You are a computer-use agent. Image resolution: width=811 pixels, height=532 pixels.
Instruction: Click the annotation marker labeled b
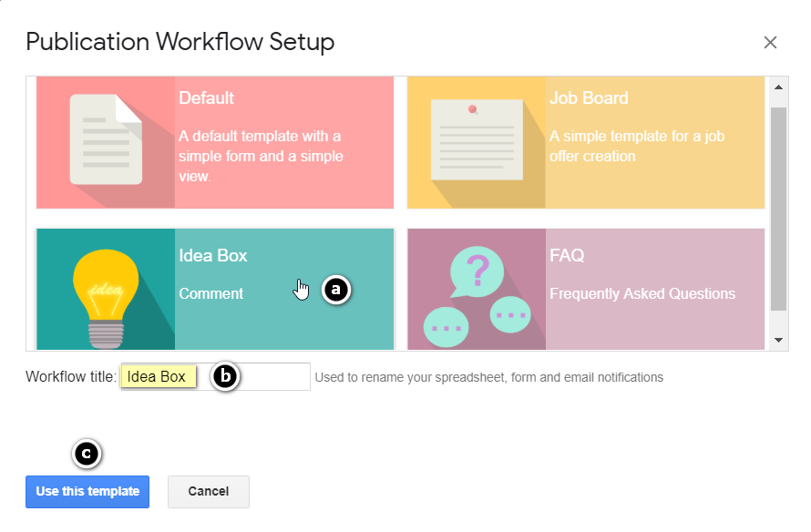point(225,376)
